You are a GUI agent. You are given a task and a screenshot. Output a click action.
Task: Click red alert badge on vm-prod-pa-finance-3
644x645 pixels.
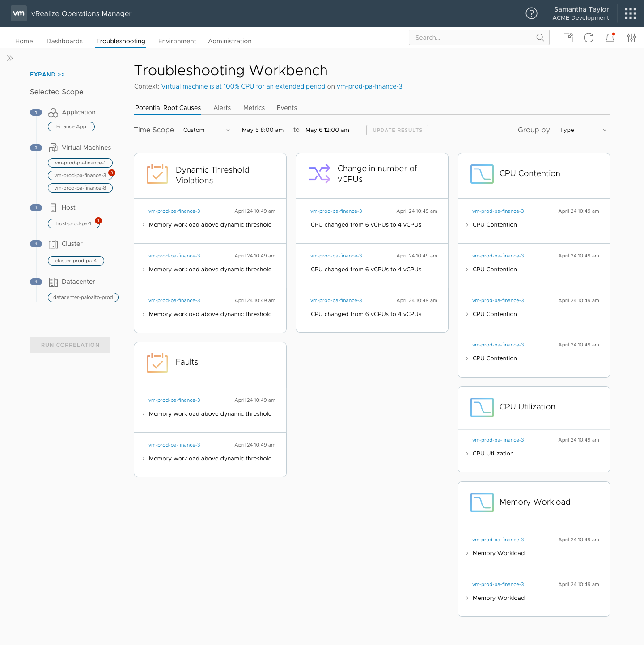[112, 173]
